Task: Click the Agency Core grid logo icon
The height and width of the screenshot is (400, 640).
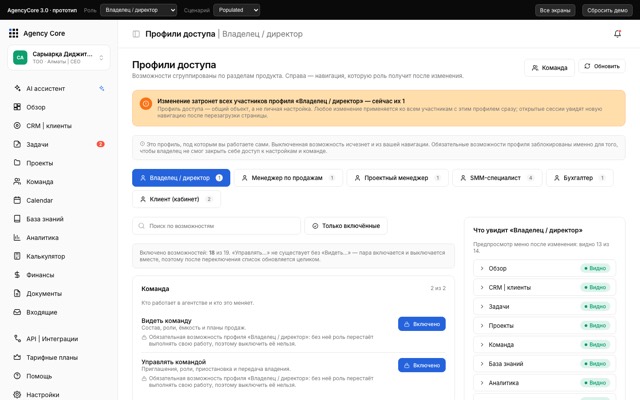Action: [x=13, y=33]
